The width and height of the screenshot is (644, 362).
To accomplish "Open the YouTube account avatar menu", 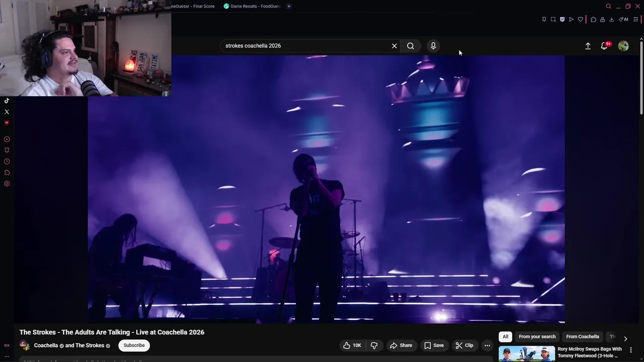I will click(623, 46).
